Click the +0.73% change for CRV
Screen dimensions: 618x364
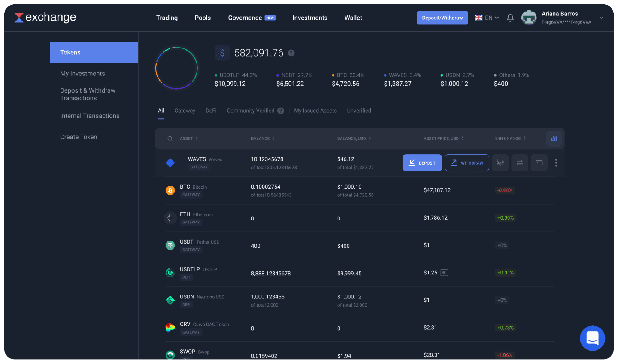point(506,328)
